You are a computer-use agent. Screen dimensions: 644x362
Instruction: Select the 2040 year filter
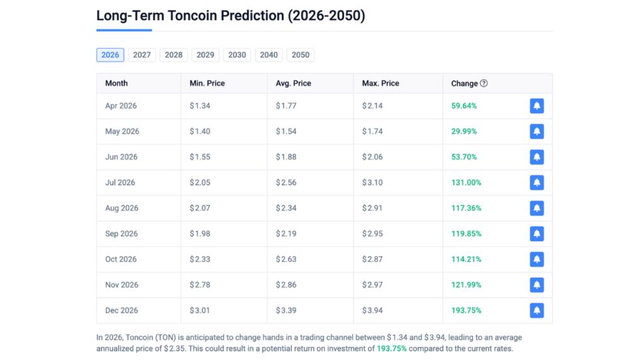pos(269,55)
